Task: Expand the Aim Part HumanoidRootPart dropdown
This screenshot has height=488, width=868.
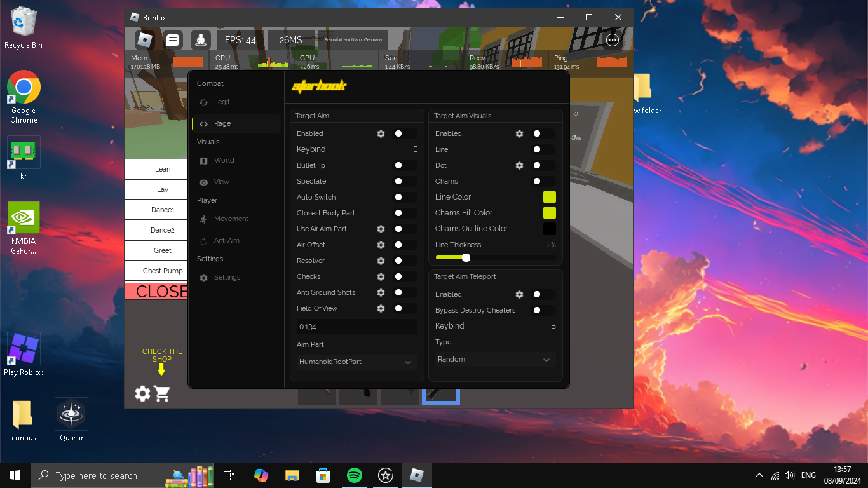Action: click(x=356, y=362)
